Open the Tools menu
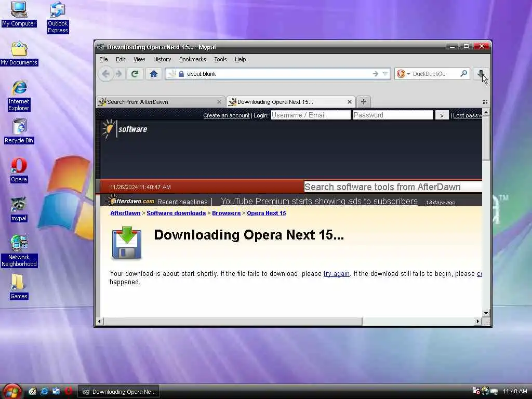The height and width of the screenshot is (399, 532). pyautogui.click(x=220, y=59)
